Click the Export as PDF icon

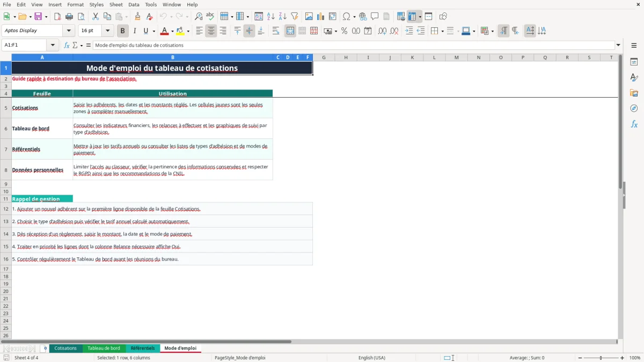(x=57, y=17)
